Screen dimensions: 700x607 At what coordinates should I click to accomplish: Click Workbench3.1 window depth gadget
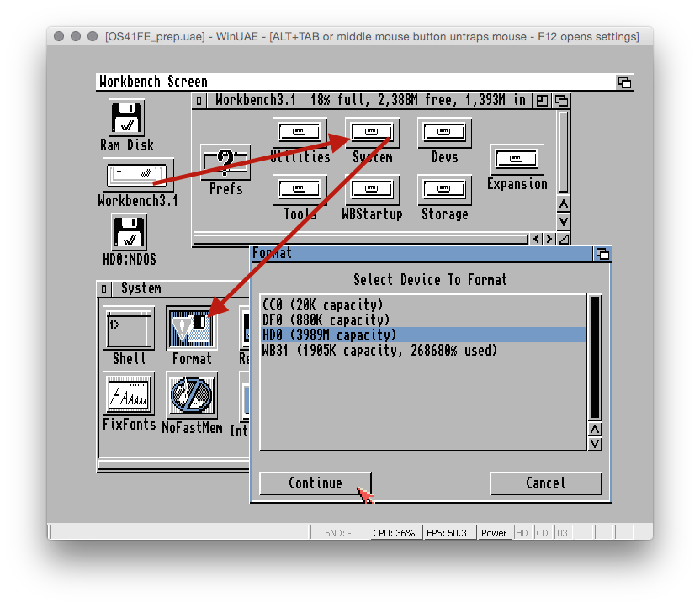(x=562, y=101)
